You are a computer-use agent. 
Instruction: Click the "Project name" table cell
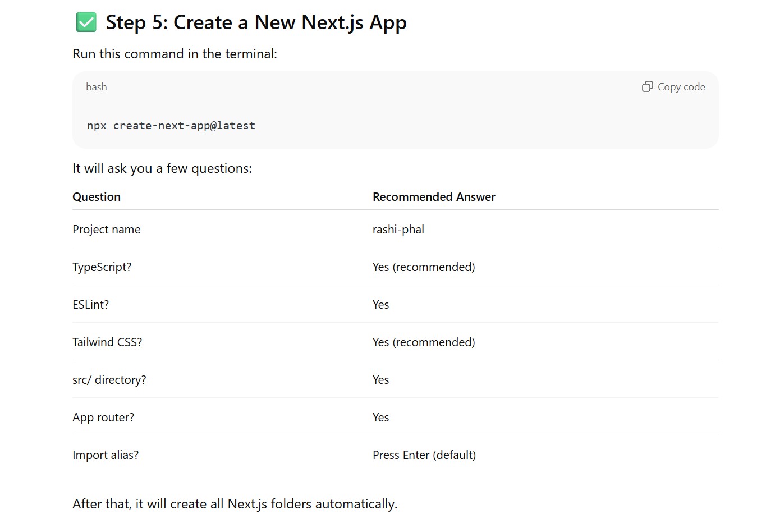click(107, 230)
